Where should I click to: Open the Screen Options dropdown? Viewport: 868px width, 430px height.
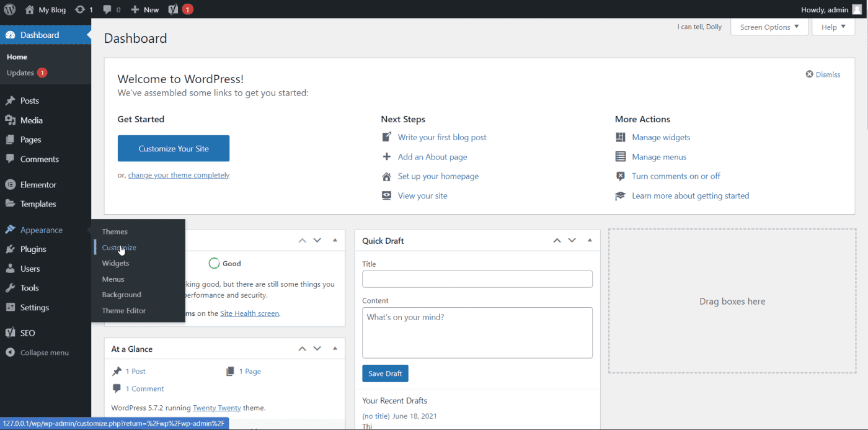769,27
